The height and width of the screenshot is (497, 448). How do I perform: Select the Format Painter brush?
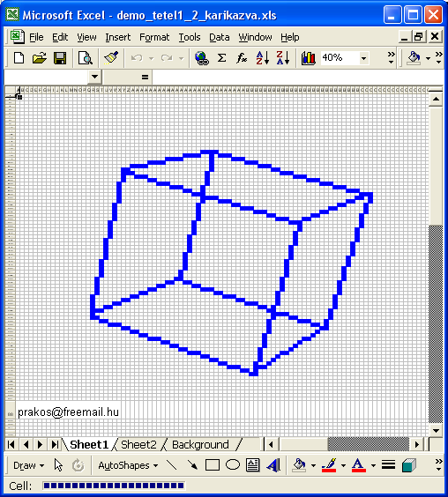pos(111,58)
